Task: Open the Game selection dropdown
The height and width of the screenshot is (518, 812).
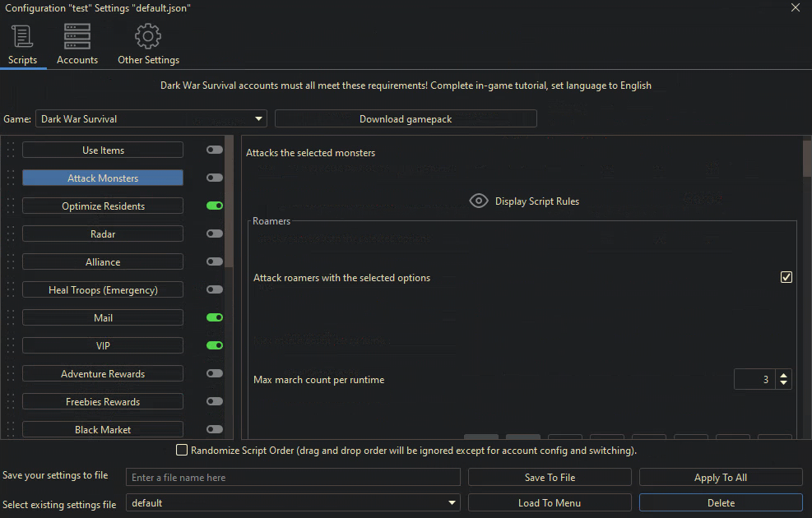Action: (x=151, y=119)
